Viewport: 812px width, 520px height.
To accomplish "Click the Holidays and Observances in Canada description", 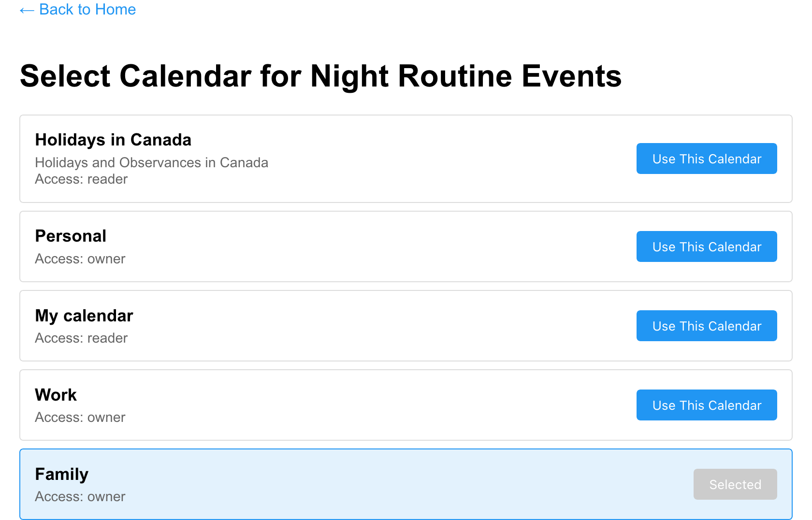I will (x=151, y=162).
